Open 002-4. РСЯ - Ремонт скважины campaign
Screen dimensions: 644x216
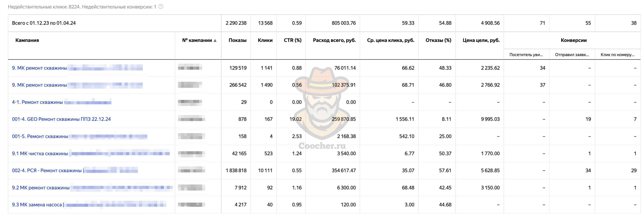[47, 171]
